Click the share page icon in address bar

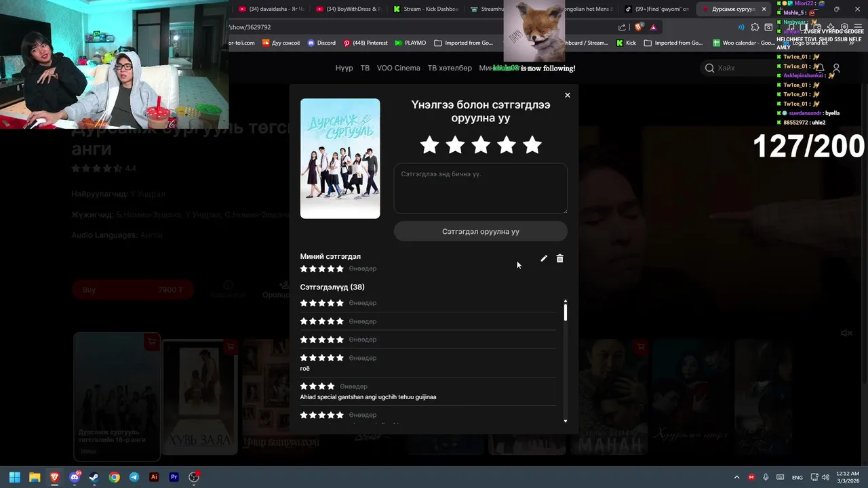pos(622,27)
